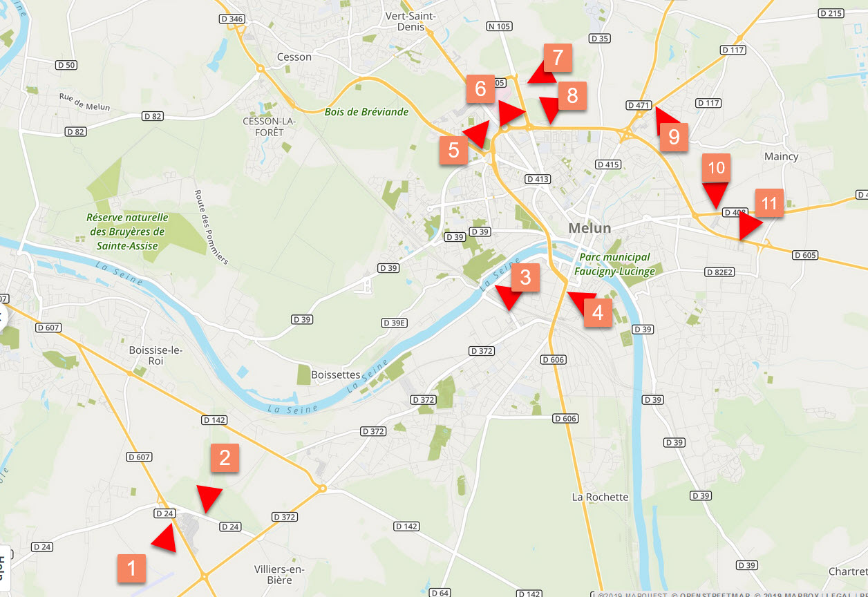This screenshot has height=597, width=868.
Task: Click the red arrow beside marker 1
Action: pyautogui.click(x=164, y=539)
